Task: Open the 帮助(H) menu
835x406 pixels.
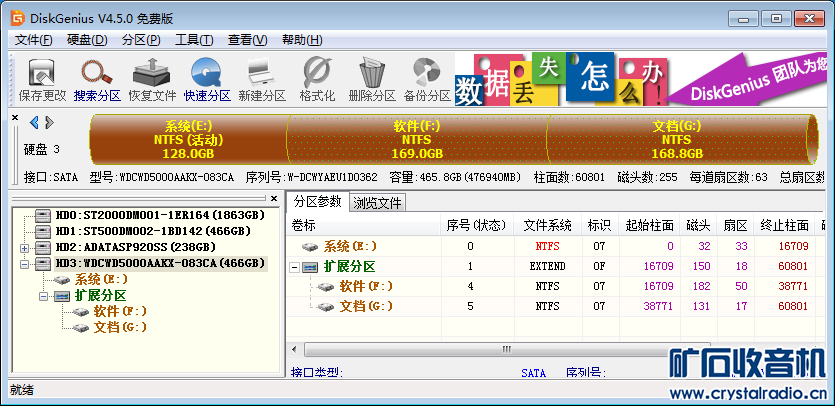Action: coord(302,40)
